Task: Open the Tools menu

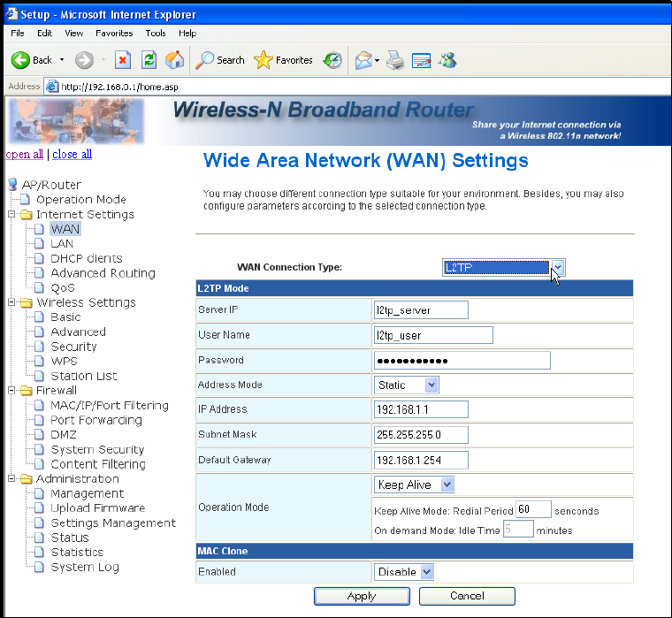Action: click(x=155, y=33)
